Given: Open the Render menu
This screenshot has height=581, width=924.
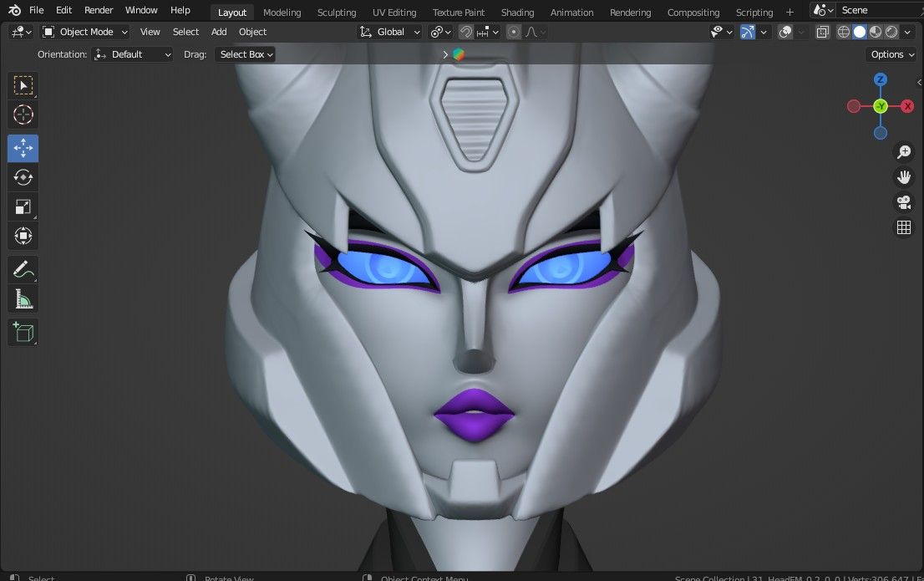Looking at the screenshot, I should pos(99,10).
